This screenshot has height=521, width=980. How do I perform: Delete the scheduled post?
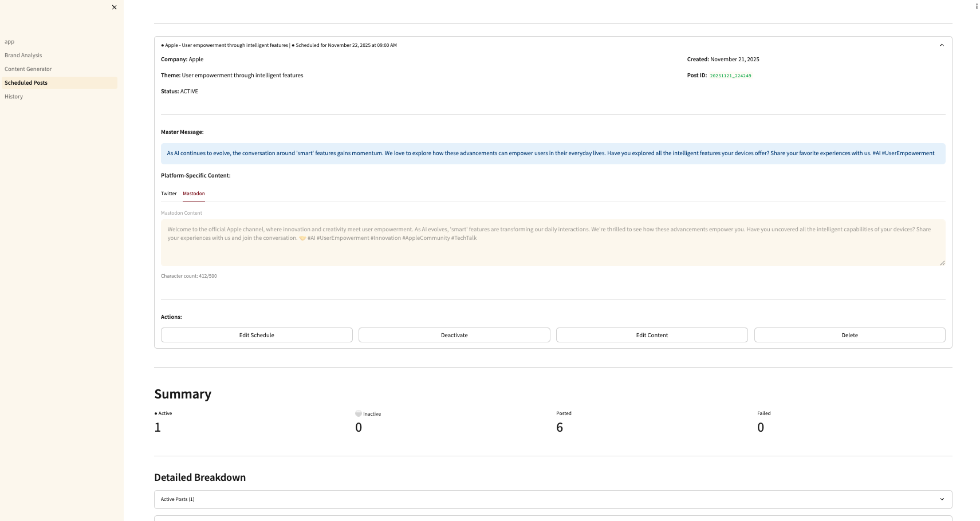click(849, 336)
